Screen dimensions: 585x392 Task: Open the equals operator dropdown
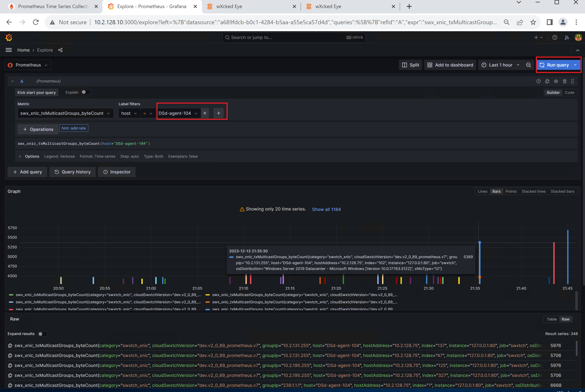[x=148, y=113]
